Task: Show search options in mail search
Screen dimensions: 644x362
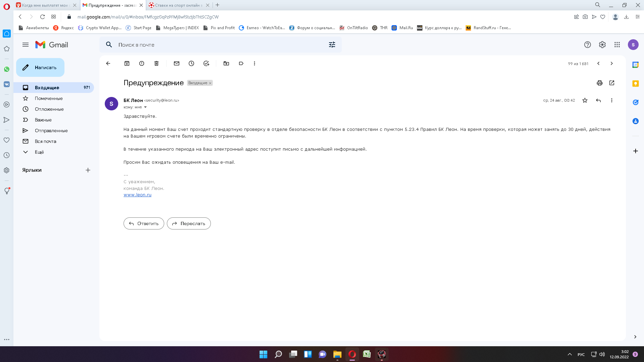Action: pos(332,45)
